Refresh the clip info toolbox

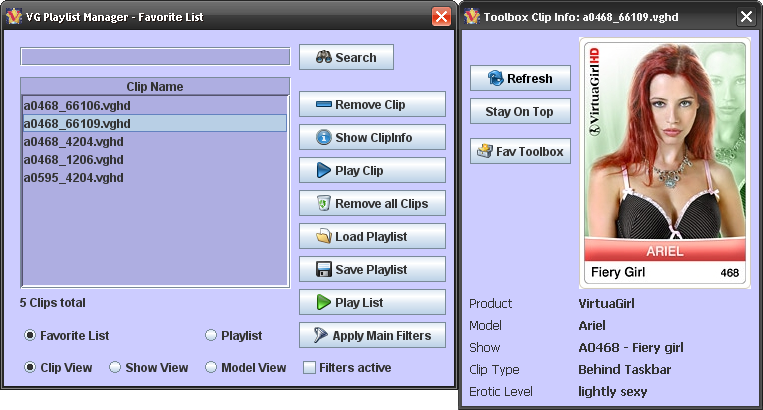pos(520,79)
